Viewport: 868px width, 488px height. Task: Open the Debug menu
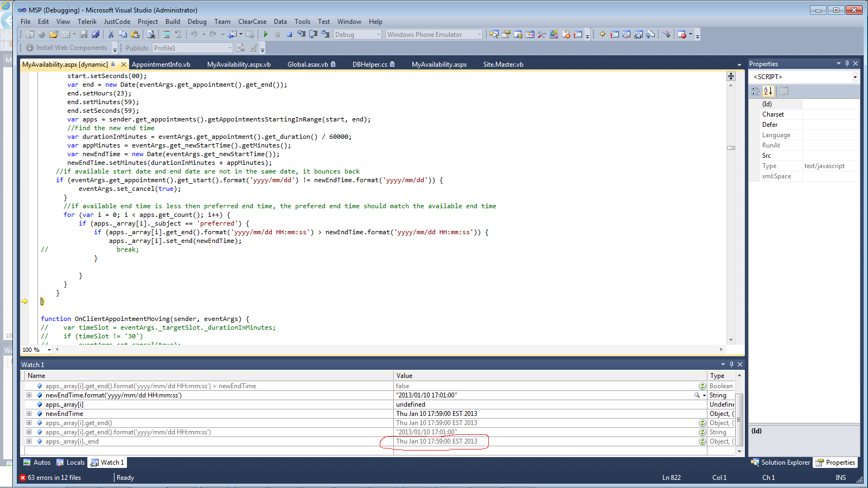click(197, 22)
